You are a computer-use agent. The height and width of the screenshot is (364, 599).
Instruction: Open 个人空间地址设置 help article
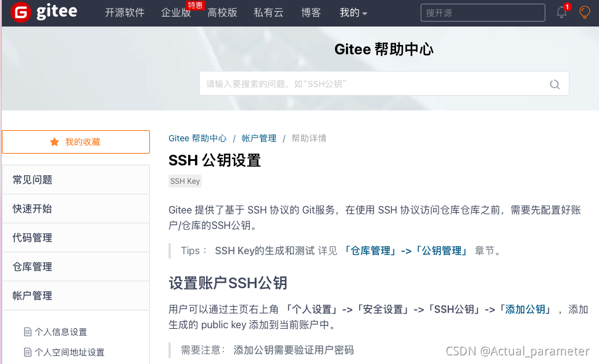coord(70,352)
